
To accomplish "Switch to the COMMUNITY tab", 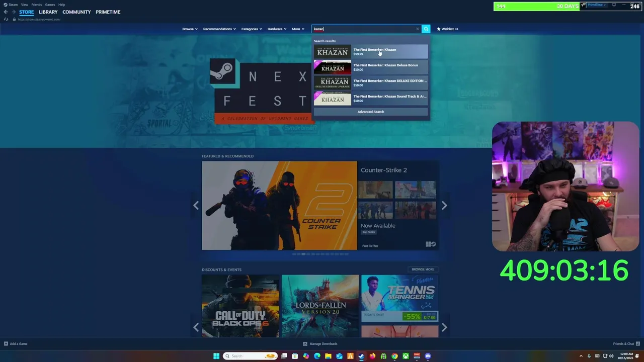I will pyautogui.click(x=76, y=12).
